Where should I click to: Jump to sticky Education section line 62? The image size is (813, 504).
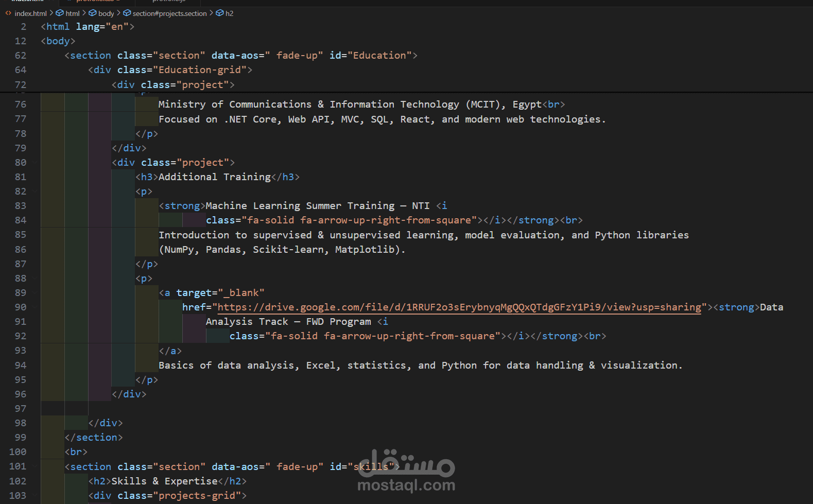click(241, 56)
